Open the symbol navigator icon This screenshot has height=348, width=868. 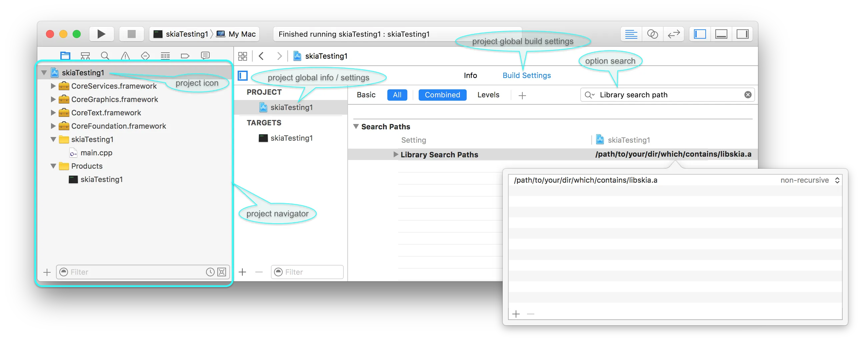85,56
